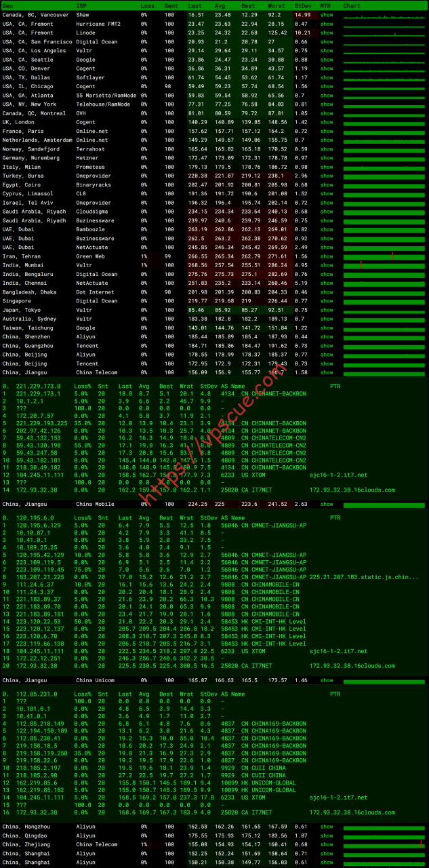Show MTR for Milan Prometeus row
This screenshot has width=429, height=868.
click(327, 167)
